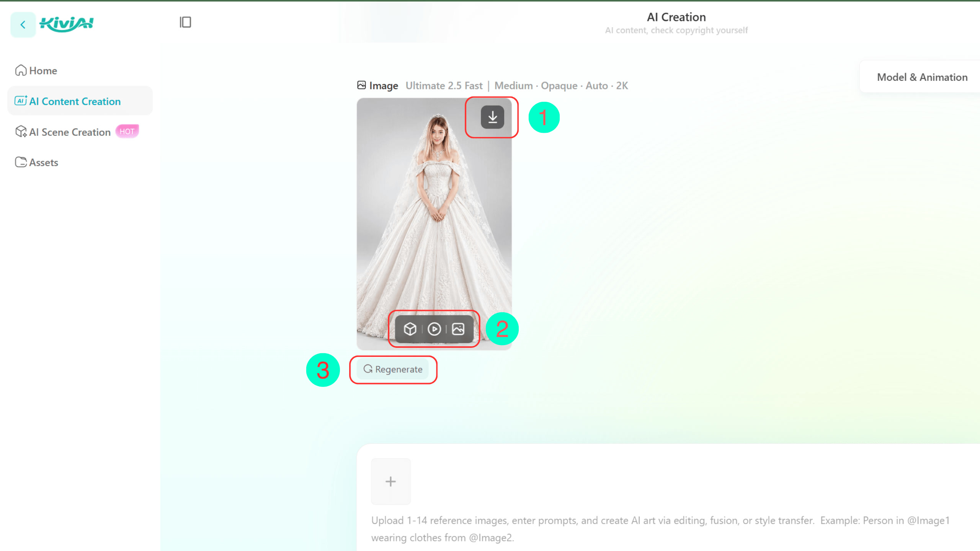Open the generated bride image thumbnail
This screenshot has width=980, height=551.
click(x=434, y=224)
